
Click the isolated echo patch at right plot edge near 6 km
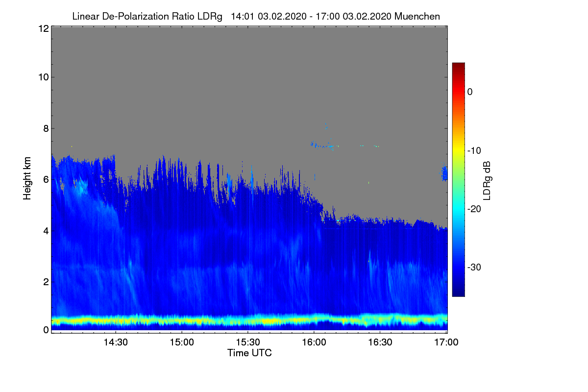[x=445, y=172]
